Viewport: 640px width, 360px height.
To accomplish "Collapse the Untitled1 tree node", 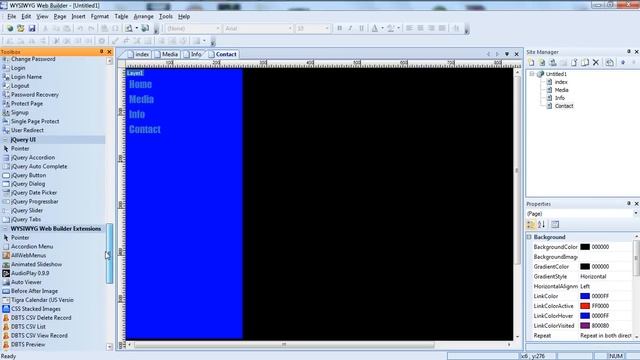I will [532, 74].
